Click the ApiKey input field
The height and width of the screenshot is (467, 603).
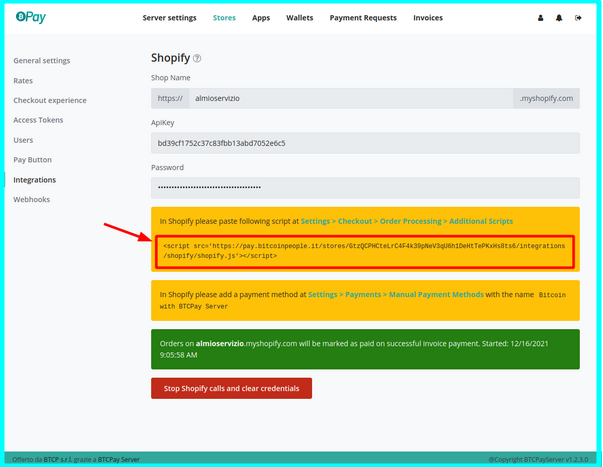click(365, 143)
